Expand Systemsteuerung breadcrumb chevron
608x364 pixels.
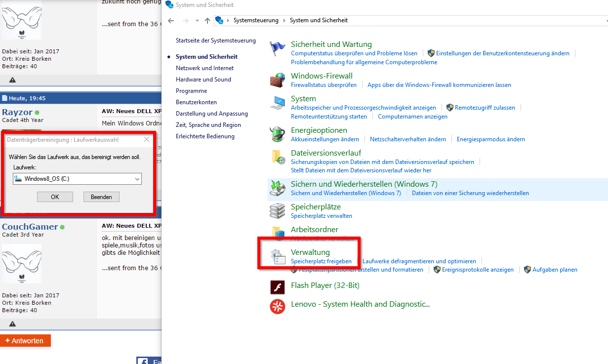pyautogui.click(x=284, y=20)
